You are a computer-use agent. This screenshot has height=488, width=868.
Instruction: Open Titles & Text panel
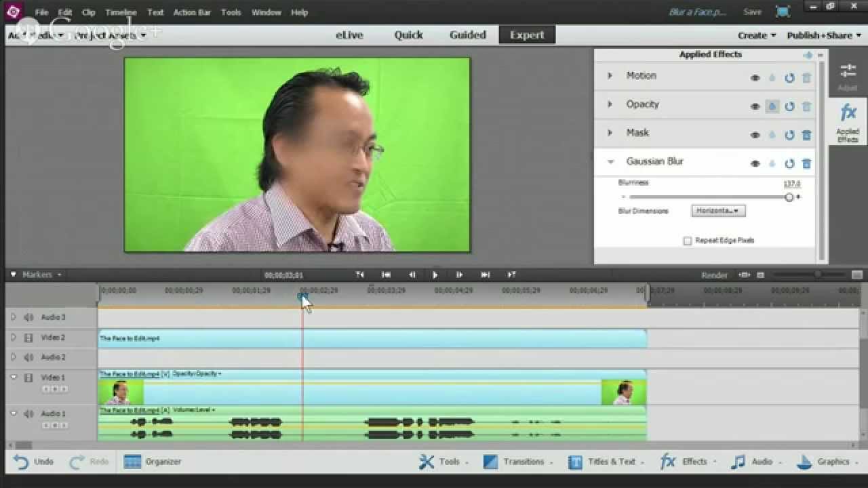click(x=606, y=462)
